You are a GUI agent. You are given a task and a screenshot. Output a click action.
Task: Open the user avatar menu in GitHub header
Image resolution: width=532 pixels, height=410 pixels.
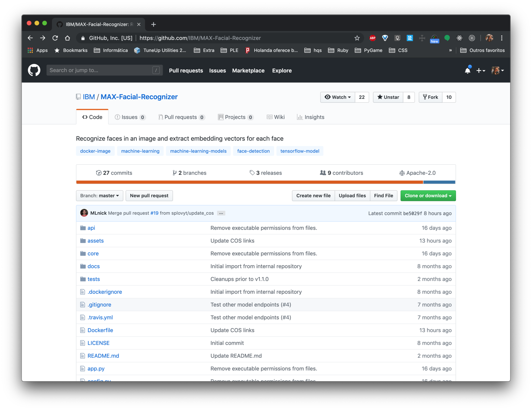[x=497, y=70]
